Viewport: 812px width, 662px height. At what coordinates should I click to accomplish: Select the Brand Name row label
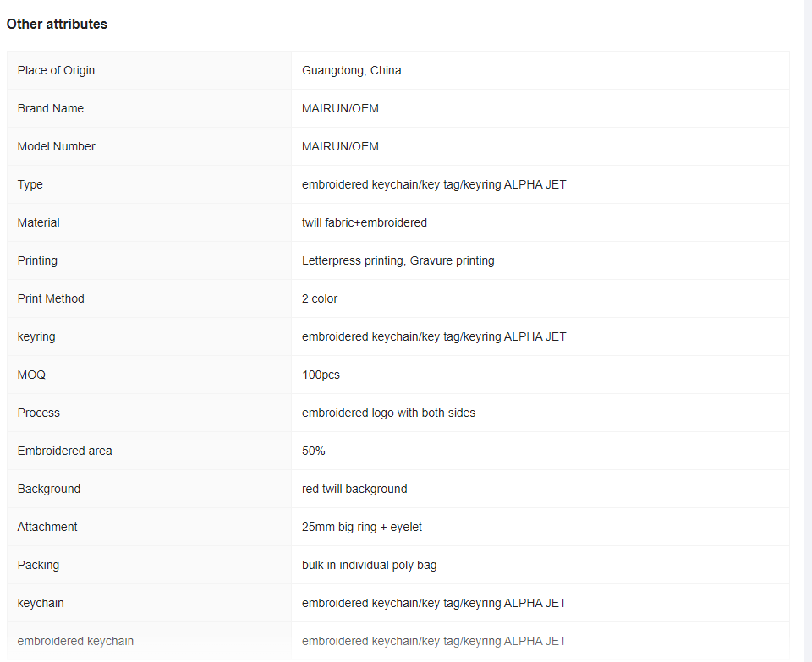50,108
